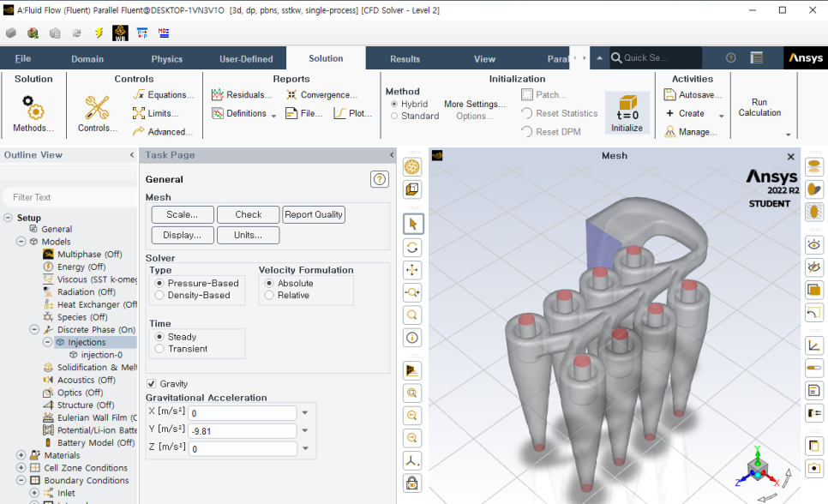Click the fit to window icon
Image resolution: width=828 pixels, height=504 pixels.
[x=412, y=393]
